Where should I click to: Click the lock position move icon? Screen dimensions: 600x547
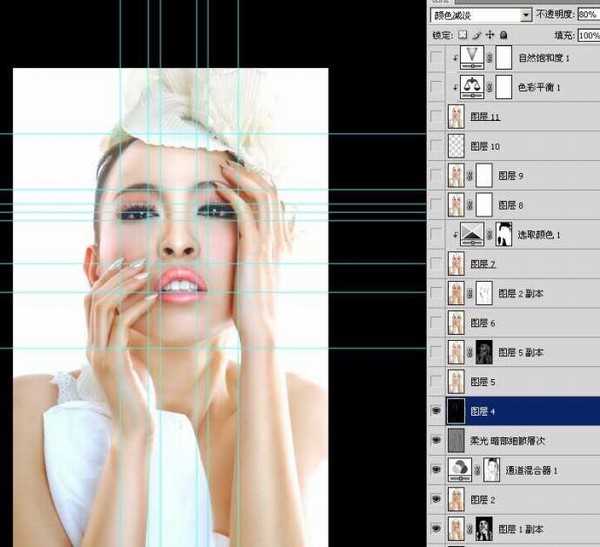pyautogui.click(x=491, y=35)
